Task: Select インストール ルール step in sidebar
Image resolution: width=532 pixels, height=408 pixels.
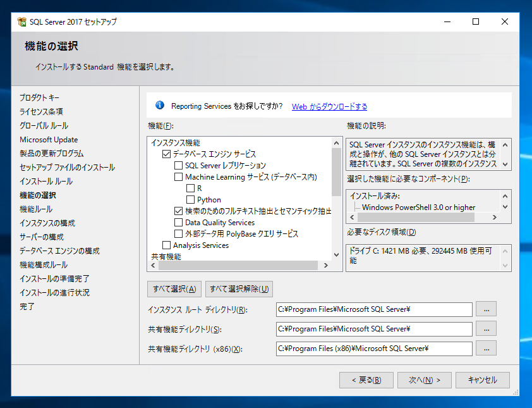Action: pos(46,182)
